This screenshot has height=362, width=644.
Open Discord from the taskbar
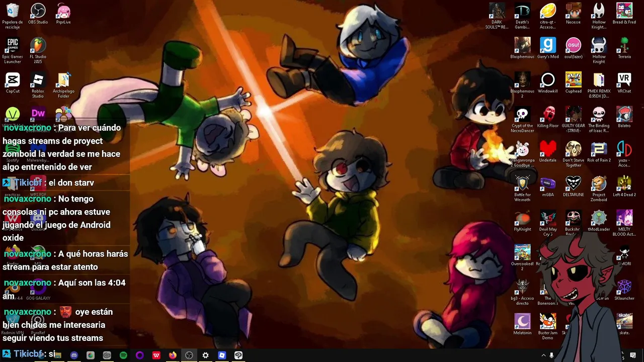click(74, 355)
